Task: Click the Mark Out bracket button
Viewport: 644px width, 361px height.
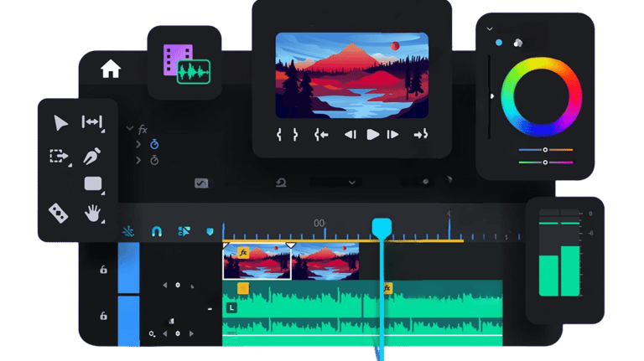Action: click(x=295, y=135)
